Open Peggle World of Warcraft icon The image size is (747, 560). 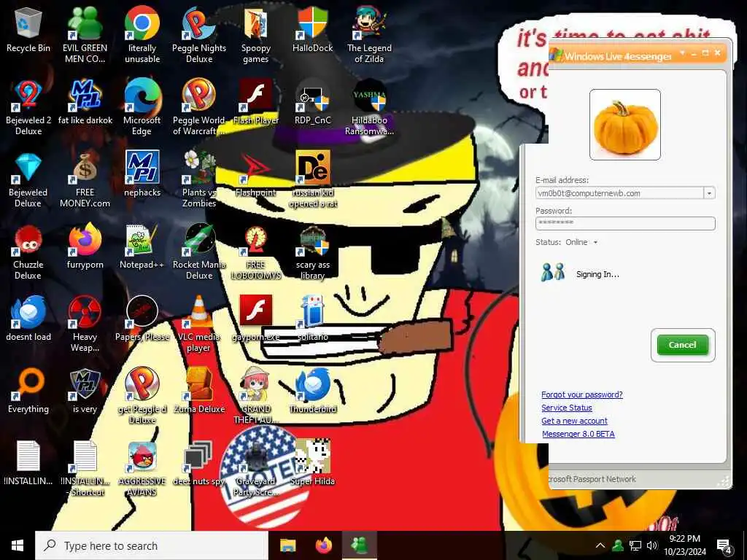click(x=199, y=106)
